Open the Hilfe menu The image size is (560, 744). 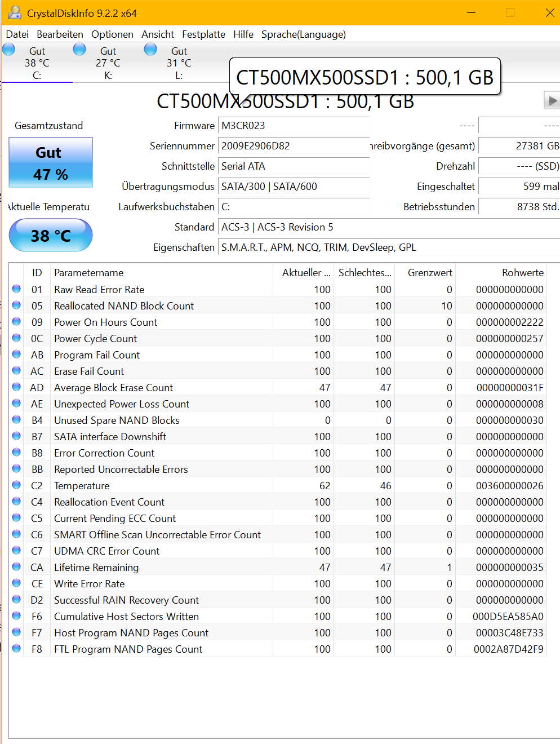pos(243,34)
